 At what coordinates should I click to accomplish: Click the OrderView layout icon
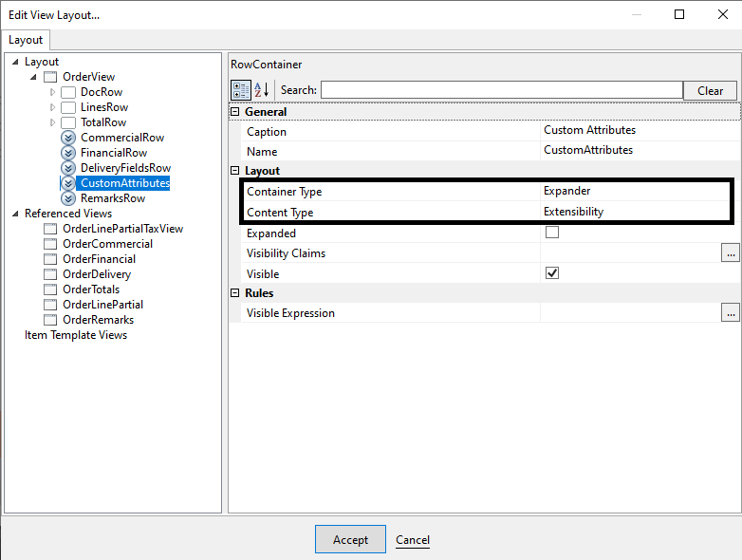coord(50,77)
